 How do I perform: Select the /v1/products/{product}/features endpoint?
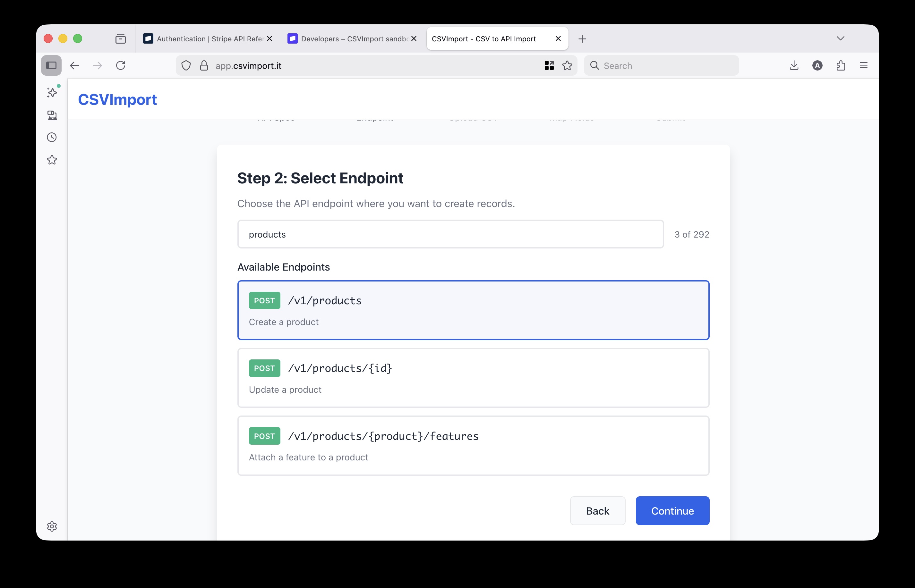click(473, 445)
